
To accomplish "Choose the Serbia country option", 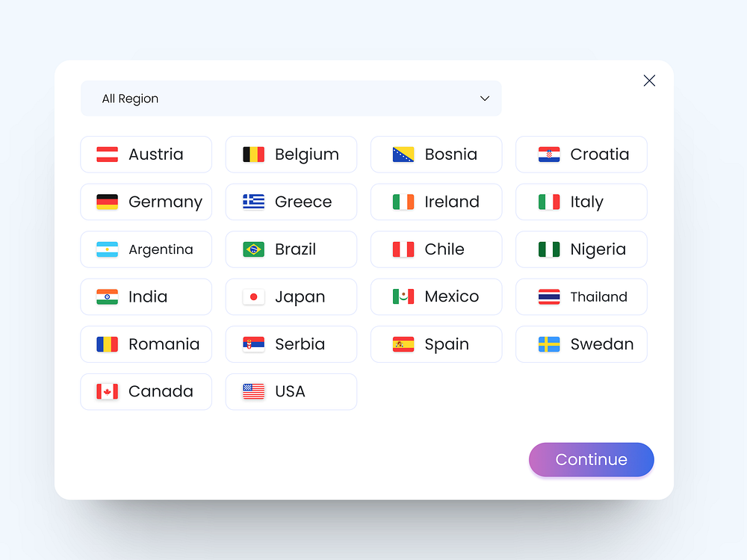I will point(291,344).
